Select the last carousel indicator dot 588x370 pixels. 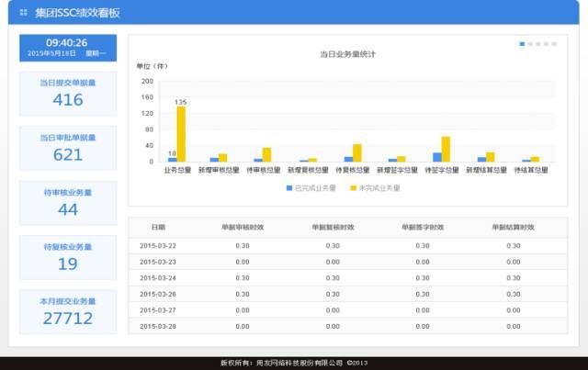point(554,44)
